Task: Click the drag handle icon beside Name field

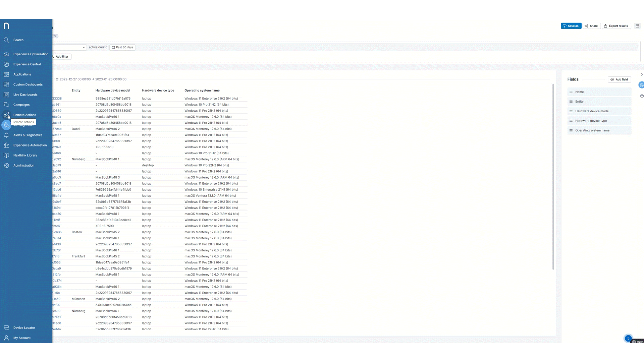Action: [x=571, y=92]
